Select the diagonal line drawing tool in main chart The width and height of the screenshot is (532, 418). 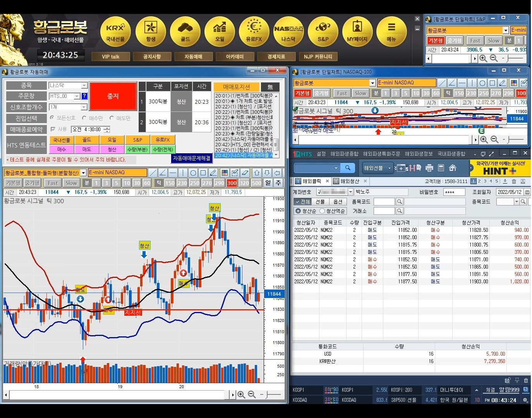coord(153,173)
